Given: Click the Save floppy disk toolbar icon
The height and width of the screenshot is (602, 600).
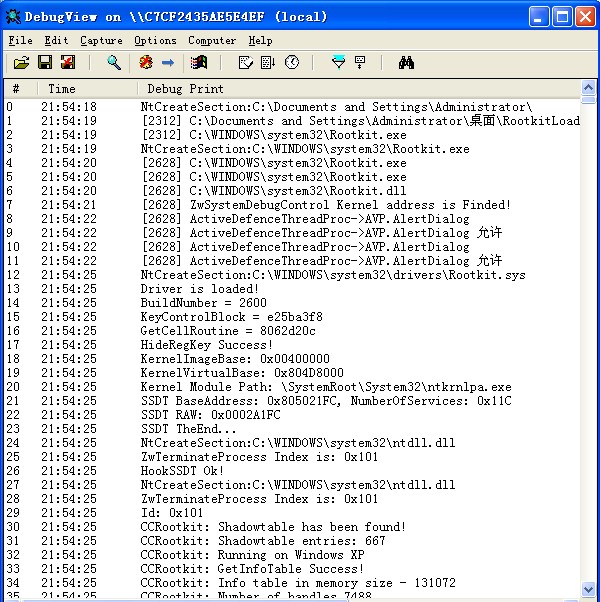Looking at the screenshot, I should 45,62.
